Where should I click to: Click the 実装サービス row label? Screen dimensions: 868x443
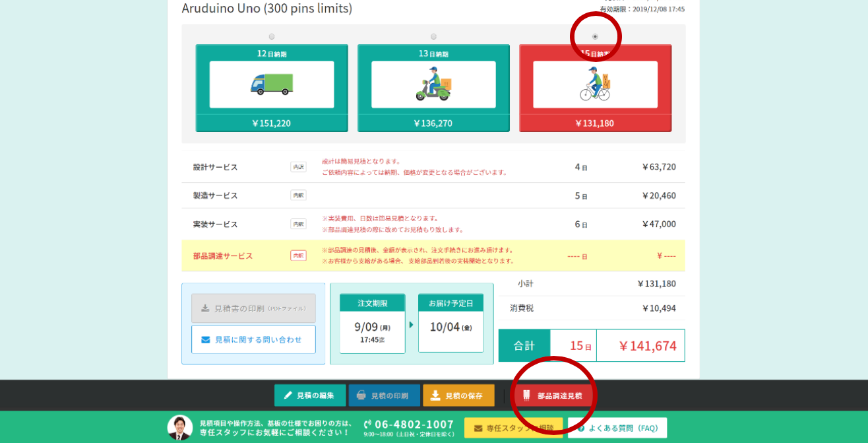pyautogui.click(x=215, y=224)
